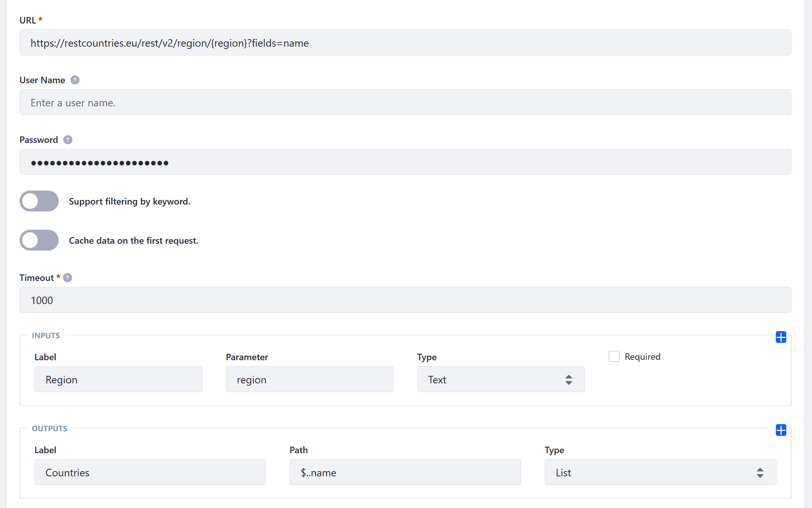Click the help icon next to Timeout
The height and width of the screenshot is (508, 812).
[67, 277]
